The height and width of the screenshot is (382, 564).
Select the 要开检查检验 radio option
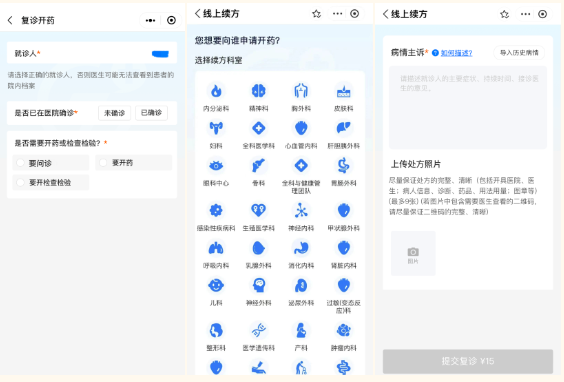tap(51, 183)
